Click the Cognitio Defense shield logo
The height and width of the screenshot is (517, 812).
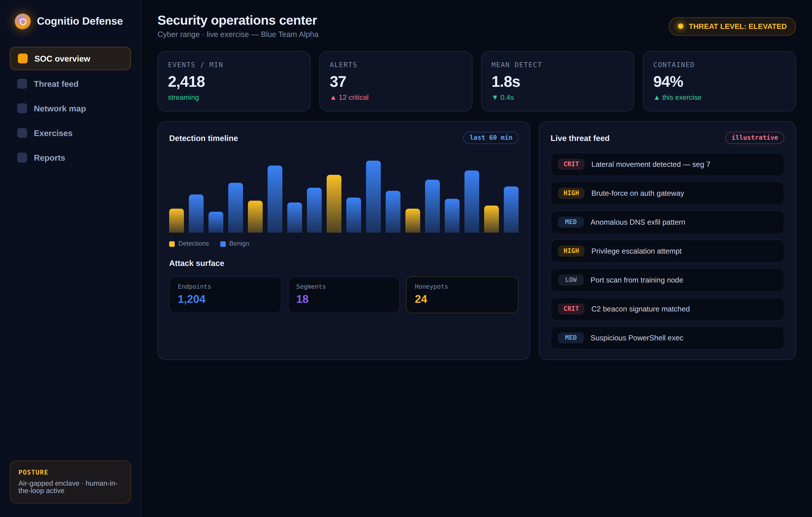[22, 21]
